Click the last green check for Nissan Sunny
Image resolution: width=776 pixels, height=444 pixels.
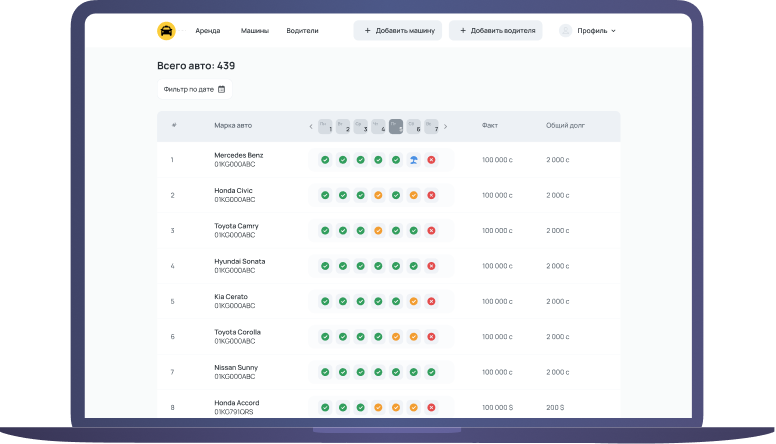pos(431,372)
